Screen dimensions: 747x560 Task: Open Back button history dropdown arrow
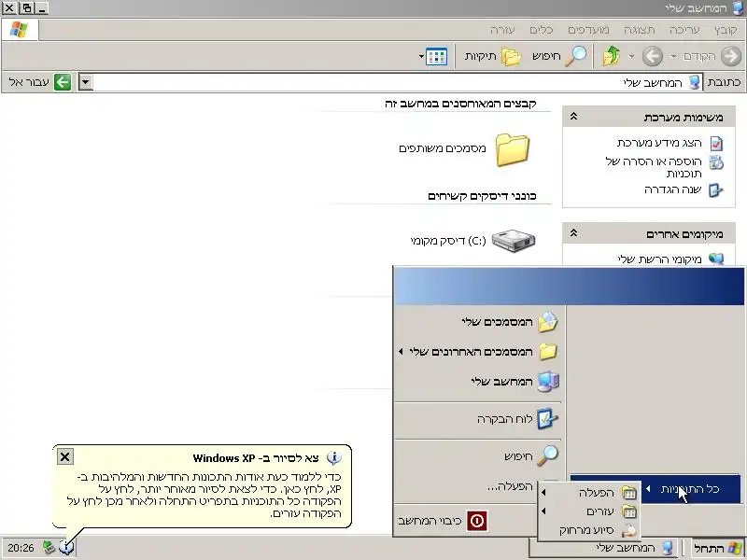pos(672,57)
